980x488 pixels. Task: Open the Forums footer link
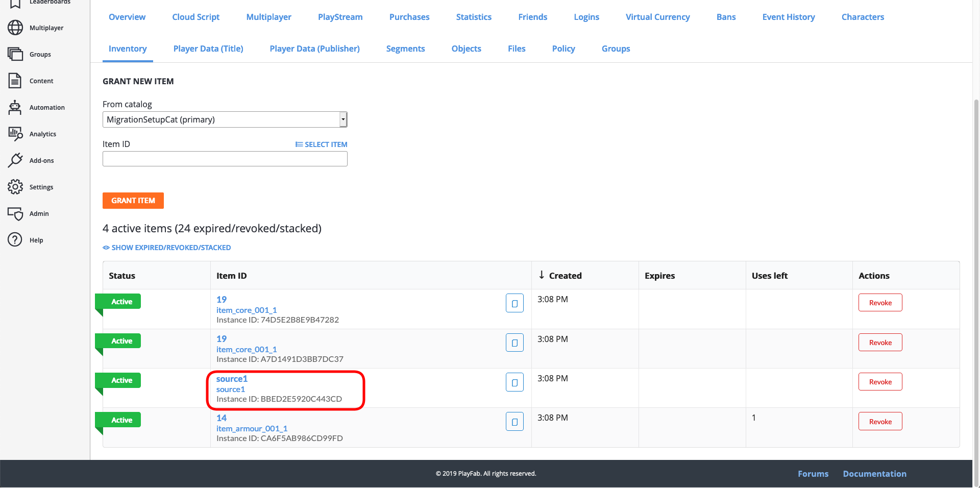tap(813, 474)
